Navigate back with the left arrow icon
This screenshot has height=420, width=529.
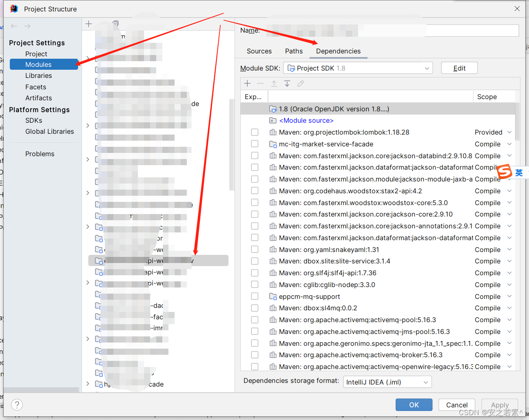[14, 26]
